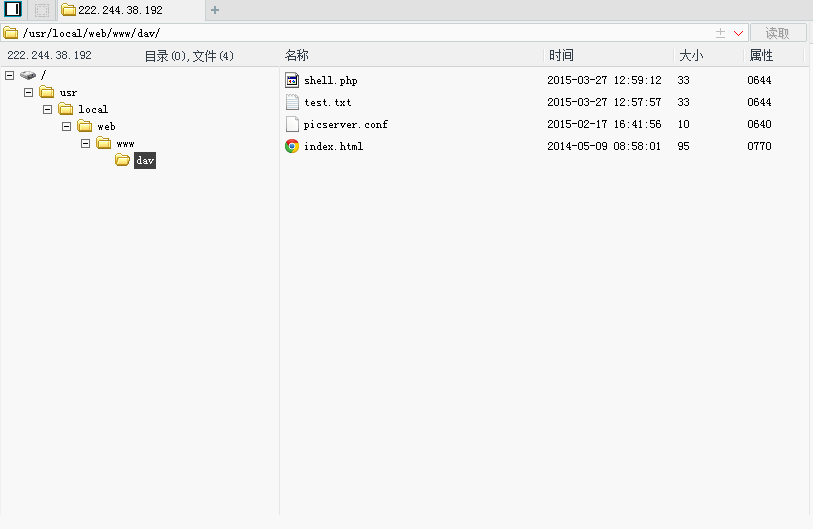
Task: Switch to the 222.244.38.192 tab
Action: pyautogui.click(x=131, y=10)
